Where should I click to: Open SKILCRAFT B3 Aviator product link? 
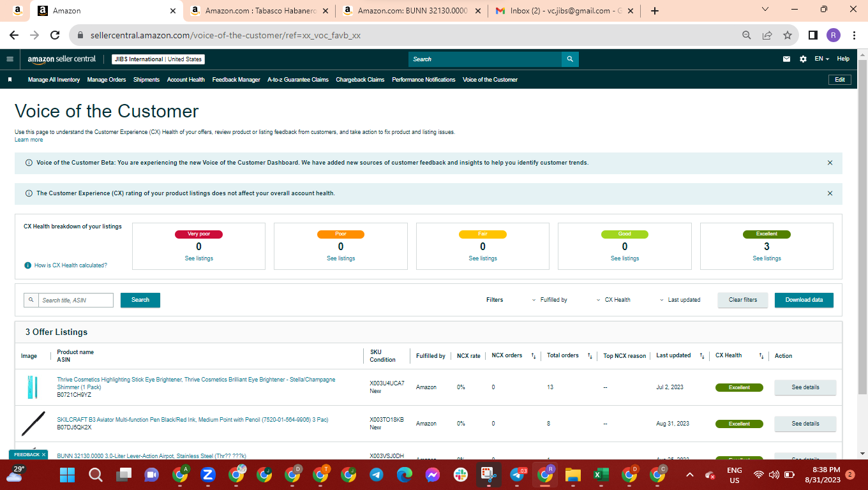193,420
